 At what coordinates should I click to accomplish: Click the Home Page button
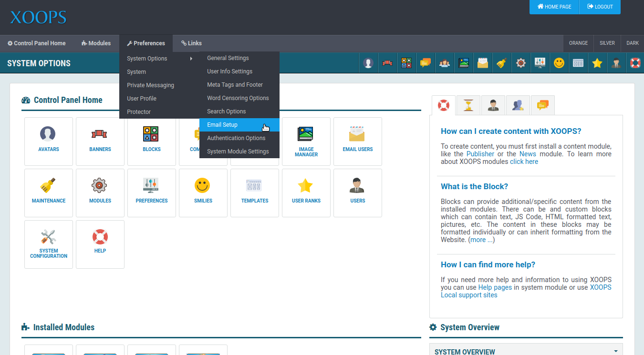554,7
